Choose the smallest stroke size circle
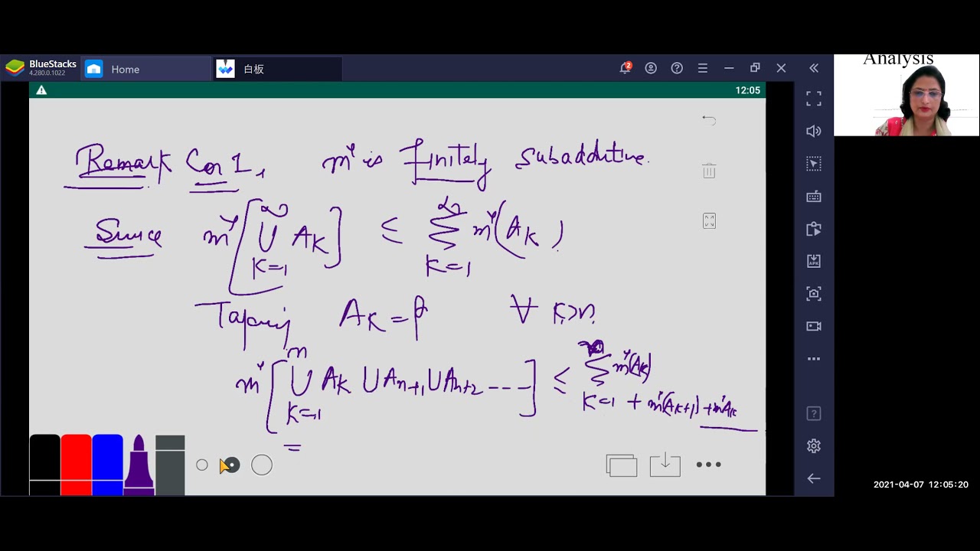Image resolution: width=980 pixels, height=551 pixels. point(202,465)
